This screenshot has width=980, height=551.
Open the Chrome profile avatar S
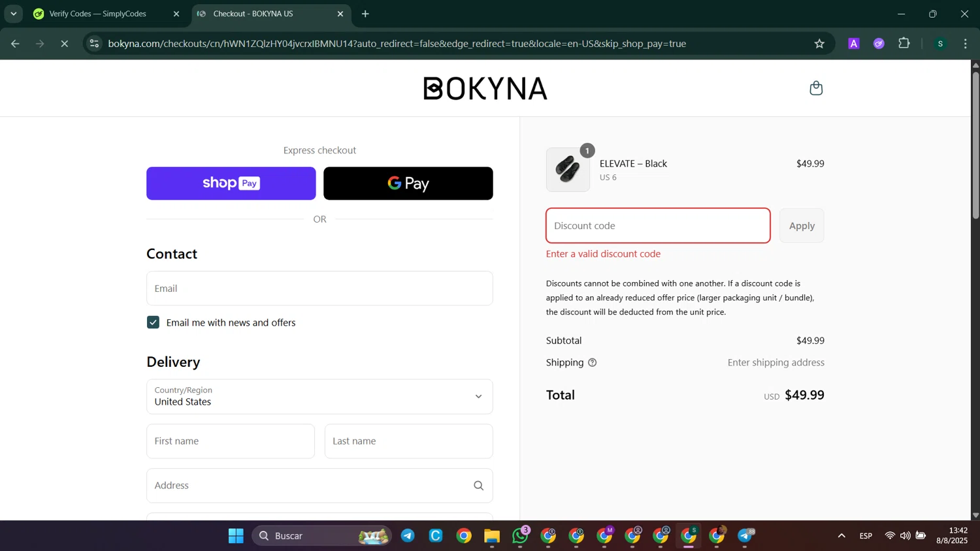[940, 44]
